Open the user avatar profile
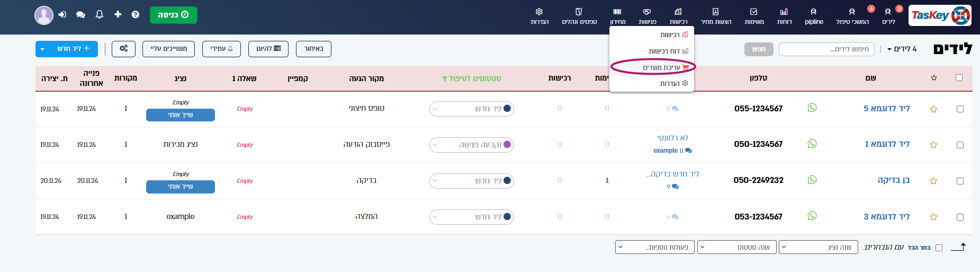 (44, 15)
